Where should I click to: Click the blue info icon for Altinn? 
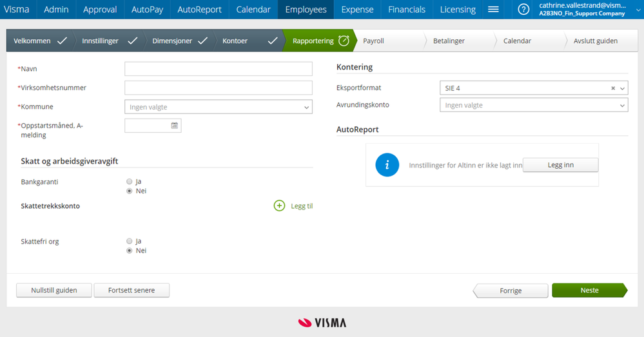pos(387,165)
